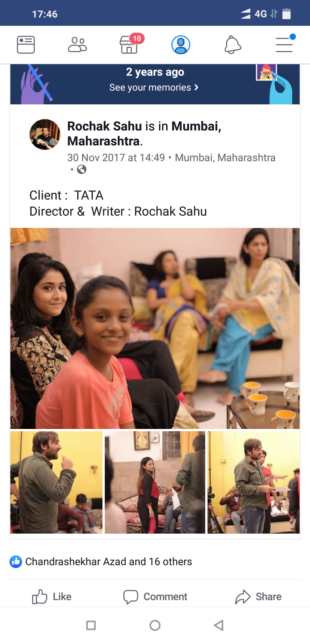Tap the Share button

[x=258, y=597]
